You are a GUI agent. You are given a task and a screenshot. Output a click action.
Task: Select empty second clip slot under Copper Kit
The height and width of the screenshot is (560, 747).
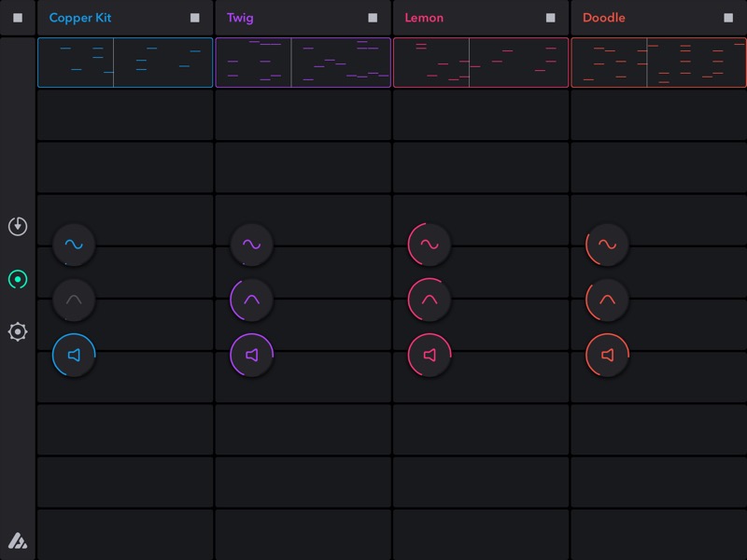pyautogui.click(x=125, y=115)
